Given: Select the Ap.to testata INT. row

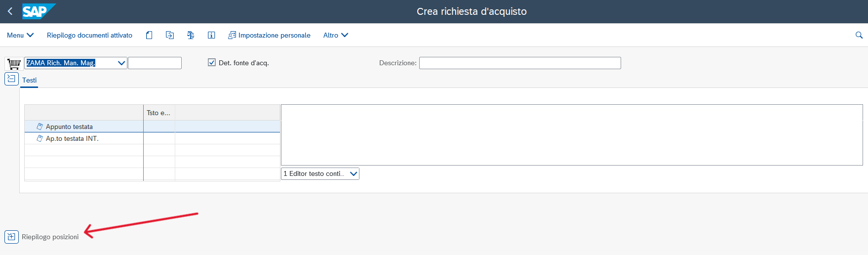Looking at the screenshot, I should coord(152,138).
